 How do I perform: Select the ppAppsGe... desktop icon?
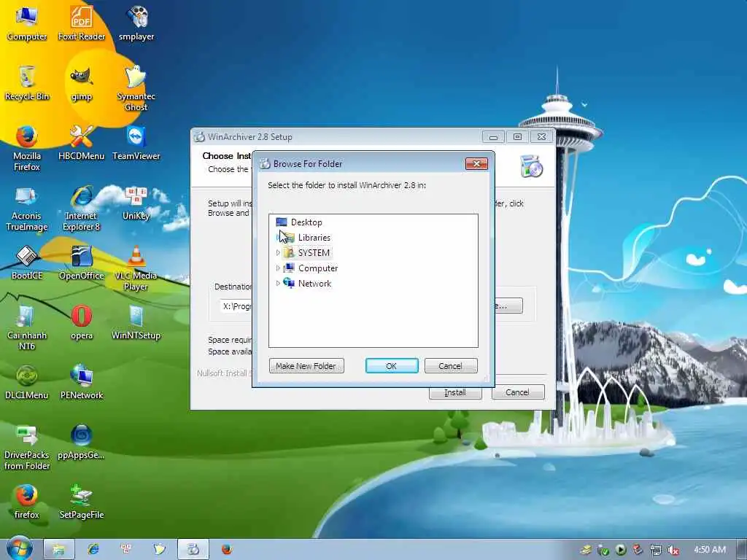pyautogui.click(x=82, y=442)
